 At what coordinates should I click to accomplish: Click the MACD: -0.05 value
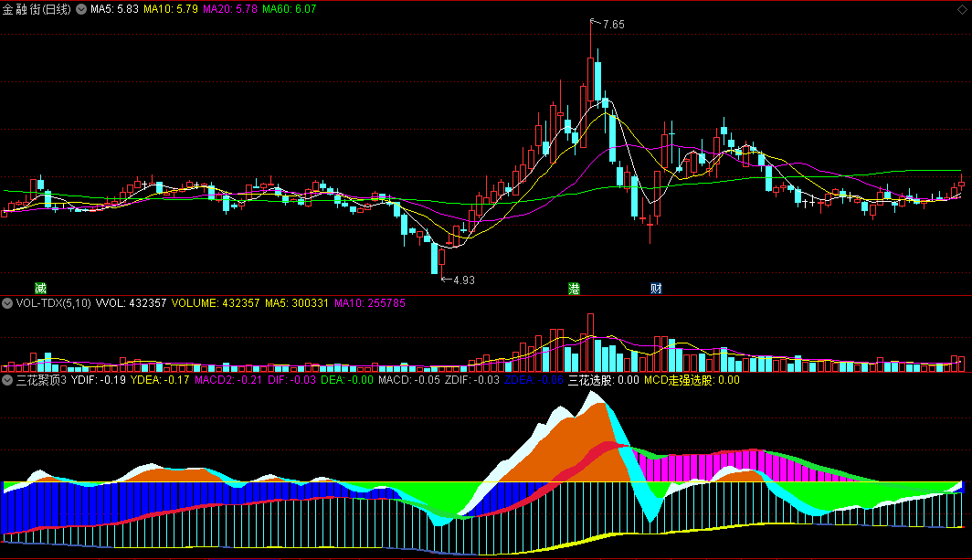pos(409,380)
